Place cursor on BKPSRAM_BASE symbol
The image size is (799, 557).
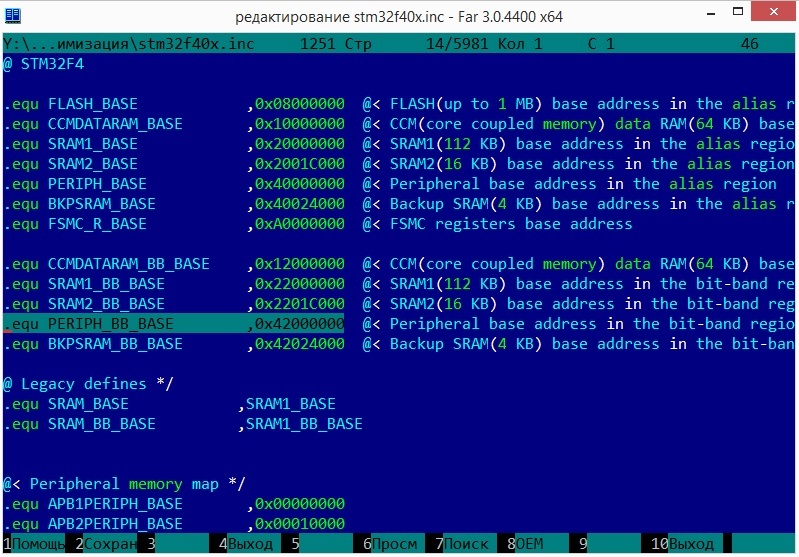pos(102,204)
